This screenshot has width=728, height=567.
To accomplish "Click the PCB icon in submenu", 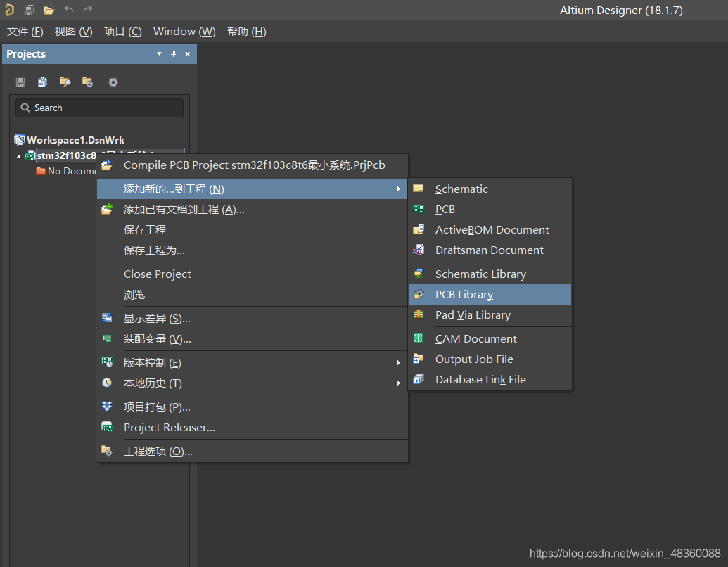I will point(419,209).
